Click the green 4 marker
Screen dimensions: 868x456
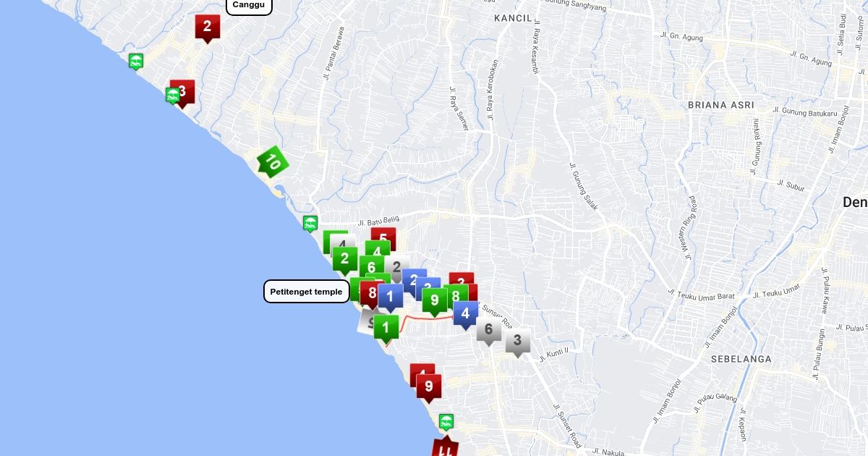[378, 250]
